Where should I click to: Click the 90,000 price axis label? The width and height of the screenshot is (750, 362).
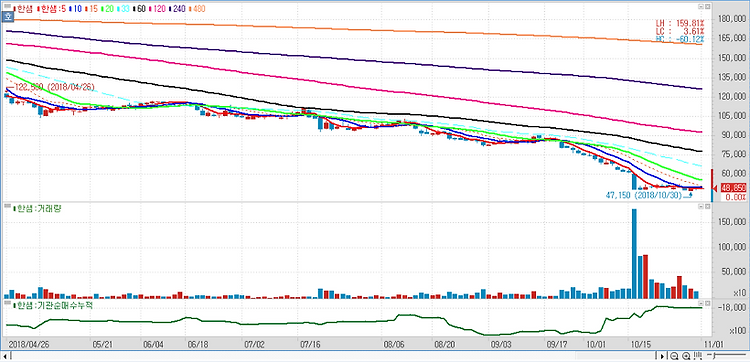click(x=733, y=135)
